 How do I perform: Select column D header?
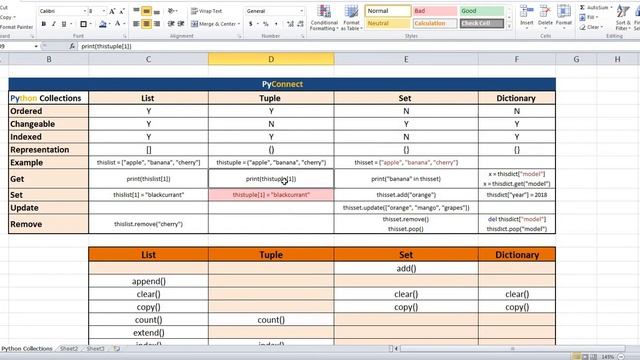click(x=271, y=59)
